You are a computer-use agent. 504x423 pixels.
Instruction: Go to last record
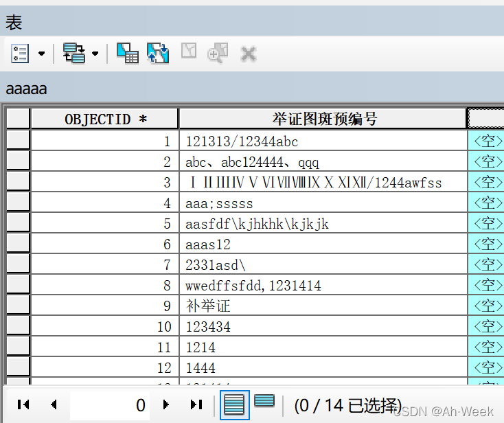[x=196, y=404]
